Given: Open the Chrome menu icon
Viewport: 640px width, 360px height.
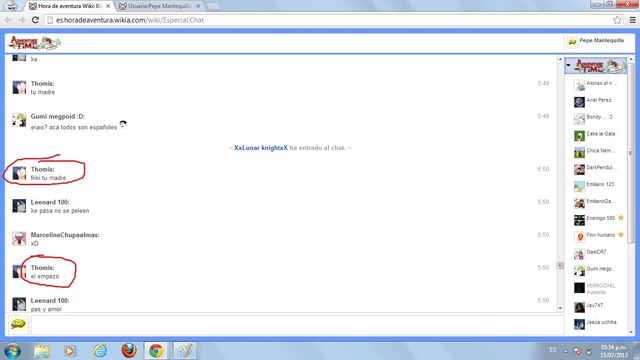Looking at the screenshot, I should (632, 20).
